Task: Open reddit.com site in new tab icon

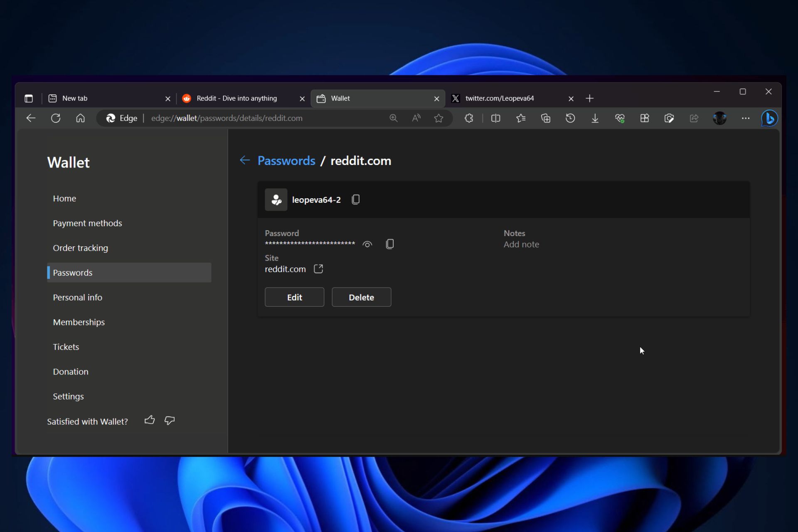Action: coord(318,269)
